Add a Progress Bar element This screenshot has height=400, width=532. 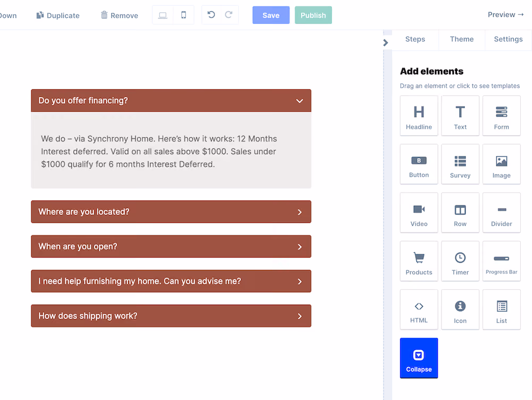click(501, 261)
